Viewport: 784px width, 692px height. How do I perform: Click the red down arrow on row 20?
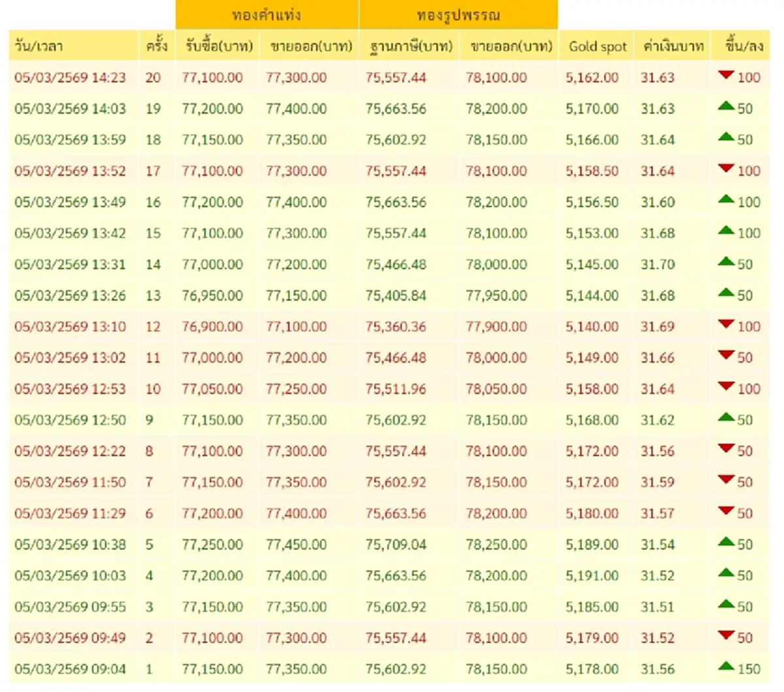(x=727, y=76)
